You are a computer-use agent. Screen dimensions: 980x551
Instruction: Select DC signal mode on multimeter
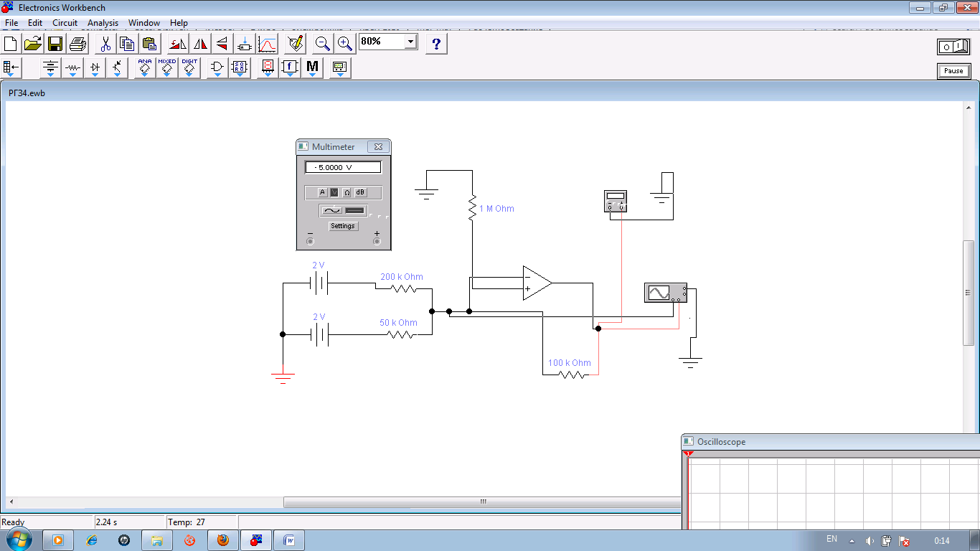click(355, 210)
